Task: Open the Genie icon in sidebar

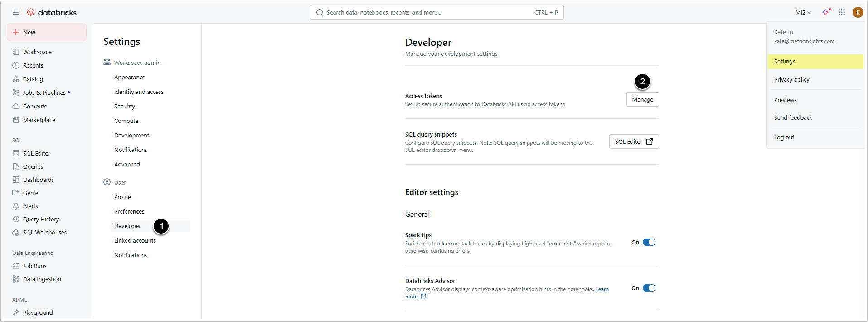Action: coord(16,193)
